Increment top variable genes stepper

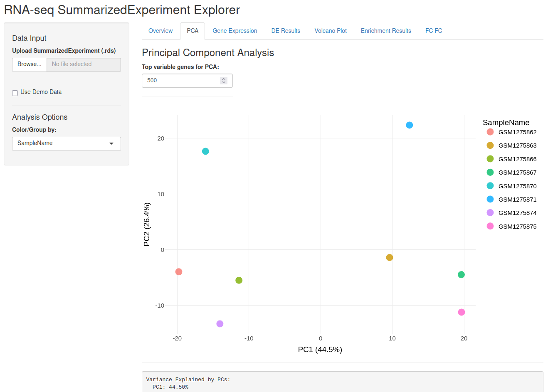(224, 79)
